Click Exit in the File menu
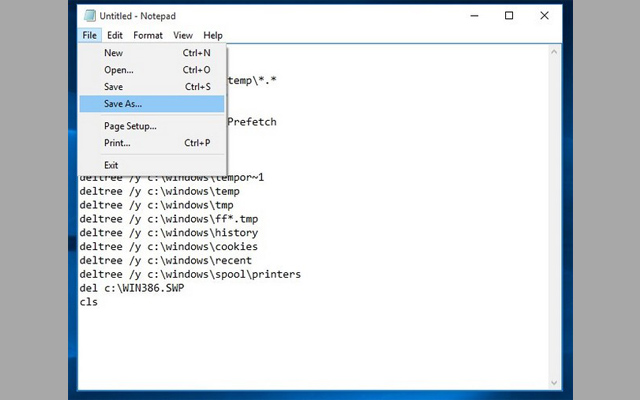The height and width of the screenshot is (400, 640). pyautogui.click(x=111, y=165)
